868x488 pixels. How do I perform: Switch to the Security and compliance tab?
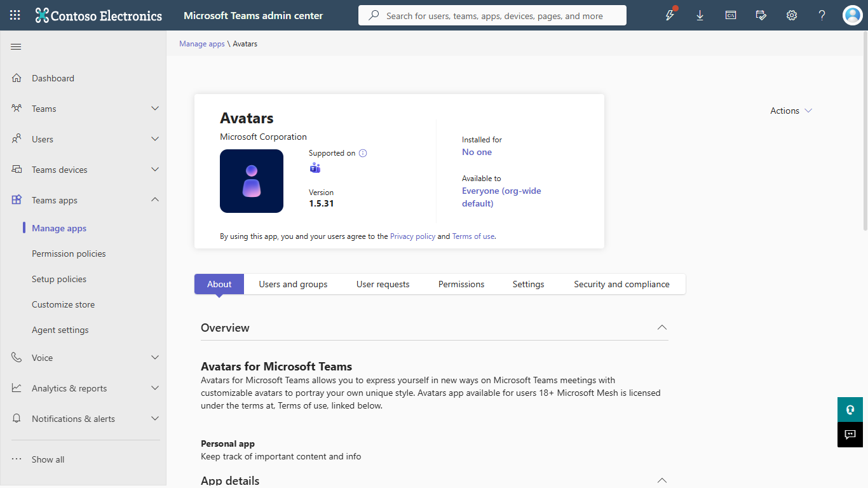621,284
